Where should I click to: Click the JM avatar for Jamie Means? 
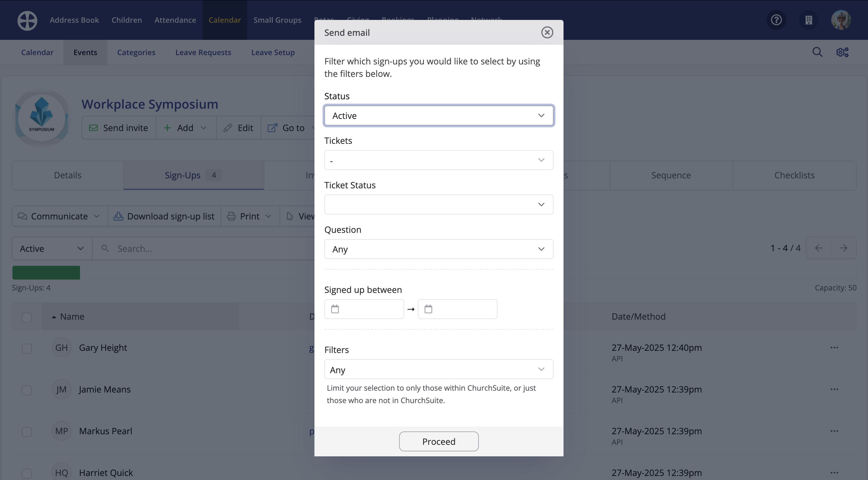61,389
